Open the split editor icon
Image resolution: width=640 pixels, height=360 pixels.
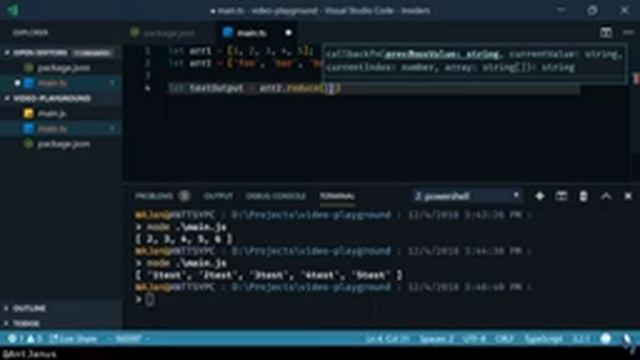coord(606,33)
